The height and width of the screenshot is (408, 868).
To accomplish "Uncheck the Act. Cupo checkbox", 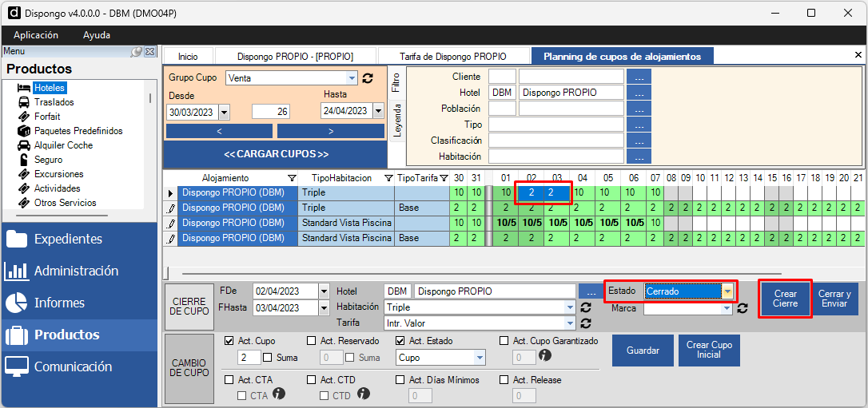I will (229, 341).
